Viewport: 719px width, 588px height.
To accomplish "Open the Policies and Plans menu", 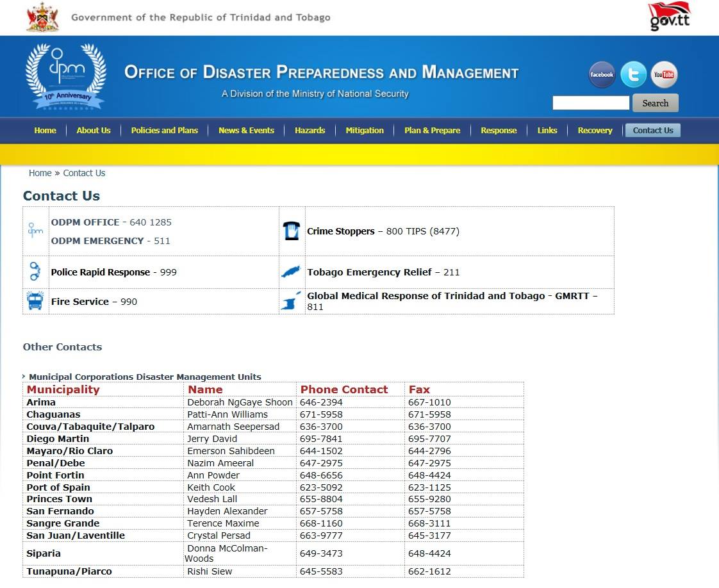I will click(165, 131).
